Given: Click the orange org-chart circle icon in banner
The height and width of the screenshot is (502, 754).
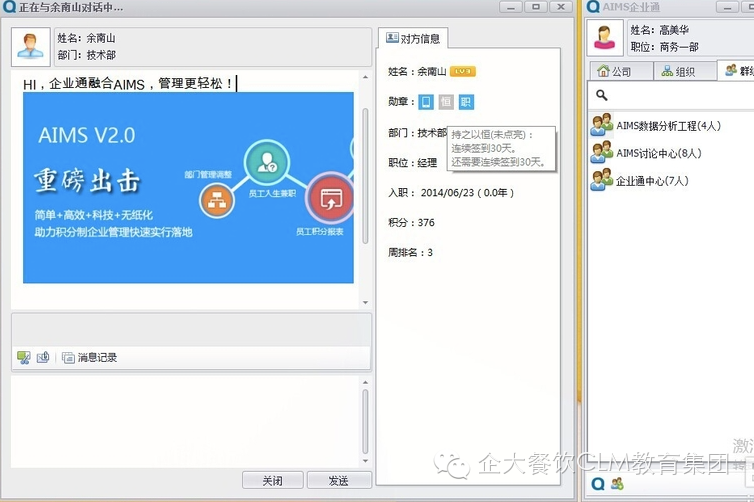Looking at the screenshot, I should tap(217, 201).
